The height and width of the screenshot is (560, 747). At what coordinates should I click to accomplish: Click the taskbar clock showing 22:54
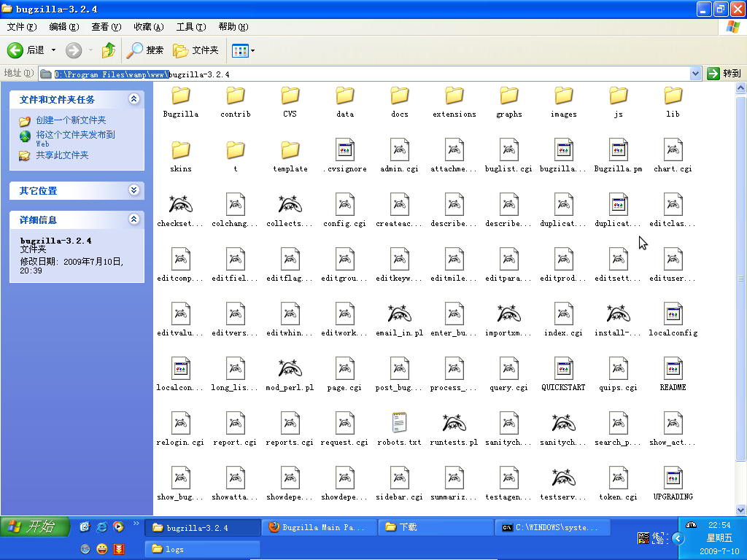(x=719, y=525)
